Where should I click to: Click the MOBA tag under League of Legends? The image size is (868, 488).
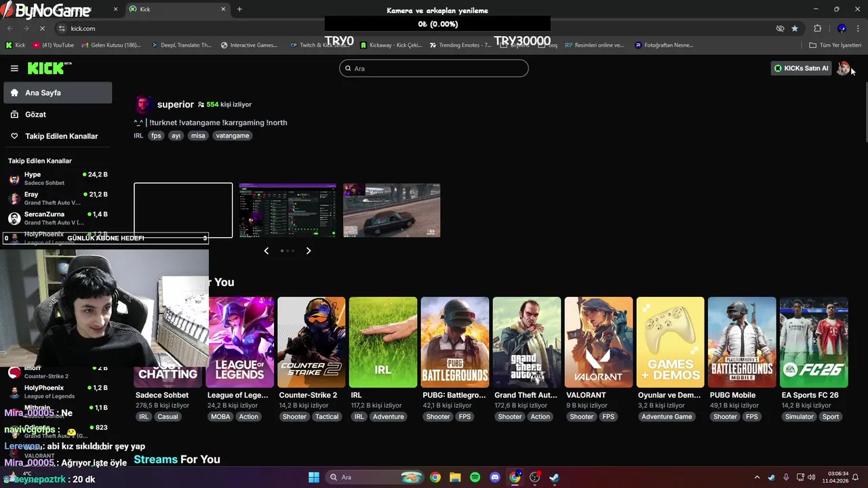click(x=220, y=417)
